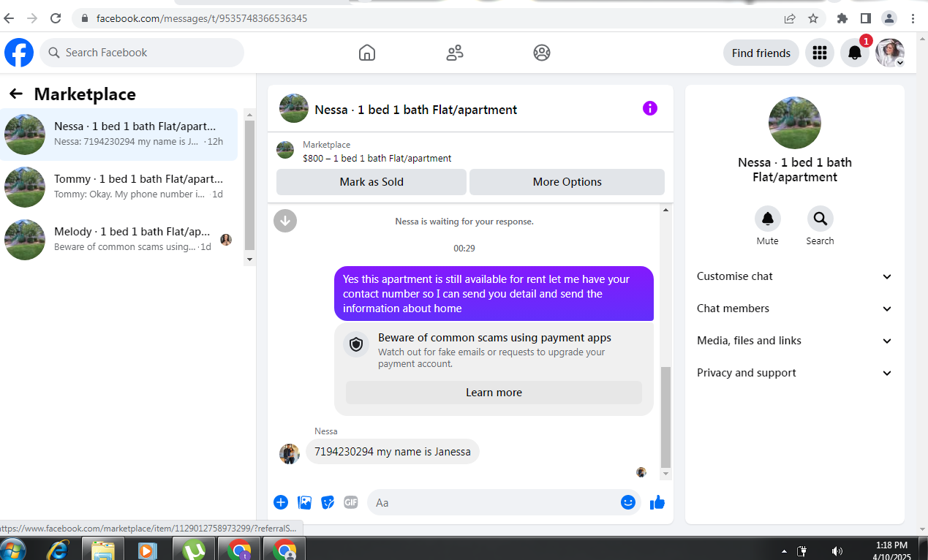This screenshot has width=928, height=560.
Task: Choose a sticker icon
Action: coord(328,502)
